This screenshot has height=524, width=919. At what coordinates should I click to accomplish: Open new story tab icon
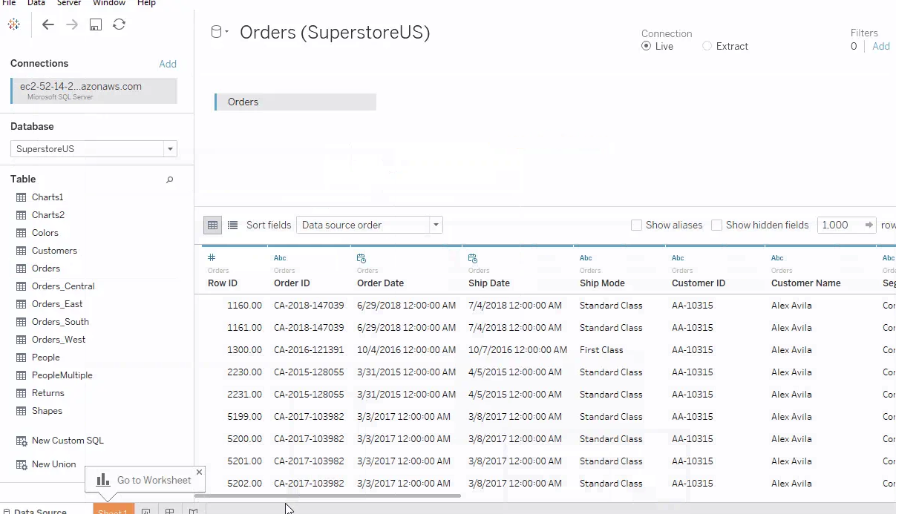(193, 511)
